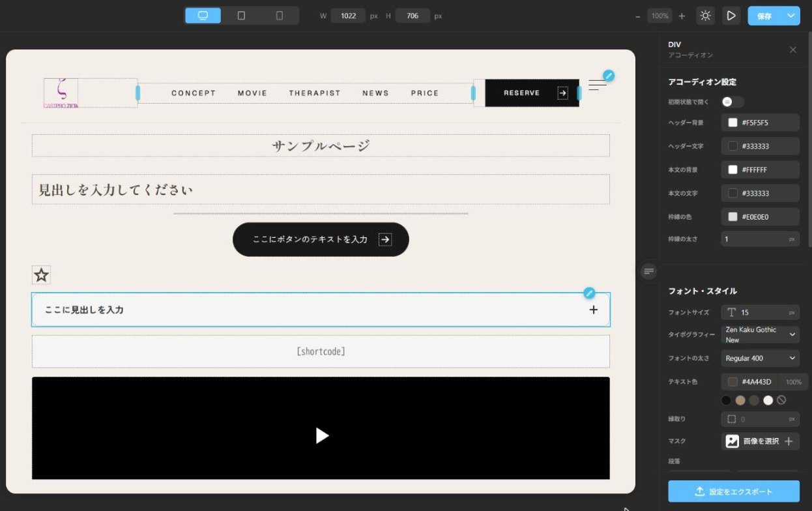Click CONCEPT in the navigation menu
The height and width of the screenshot is (511, 812).
coord(194,93)
